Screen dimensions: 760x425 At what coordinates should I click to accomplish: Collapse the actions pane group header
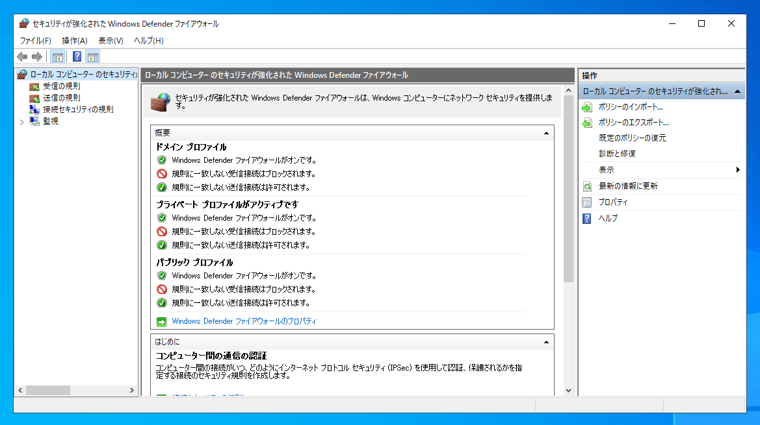pos(737,91)
